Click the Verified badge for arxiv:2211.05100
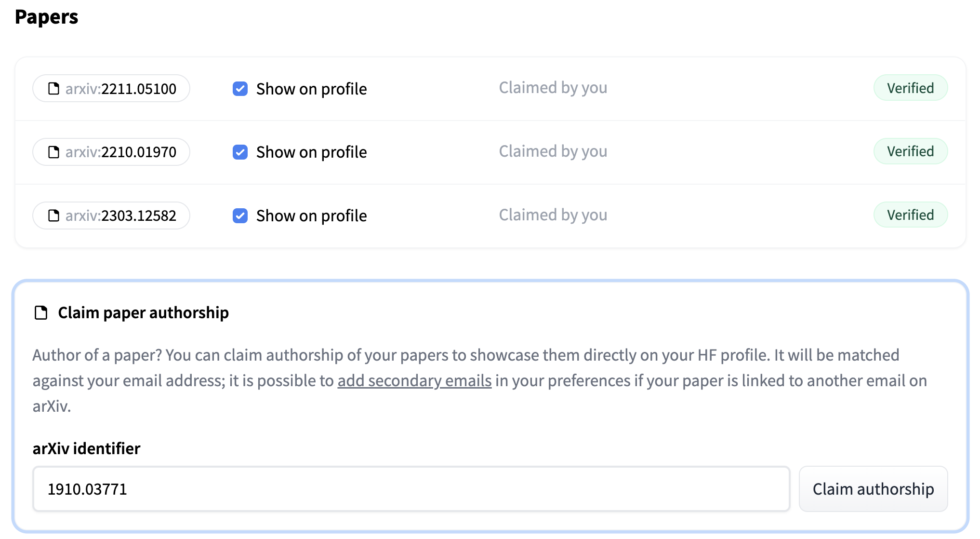 910,88
